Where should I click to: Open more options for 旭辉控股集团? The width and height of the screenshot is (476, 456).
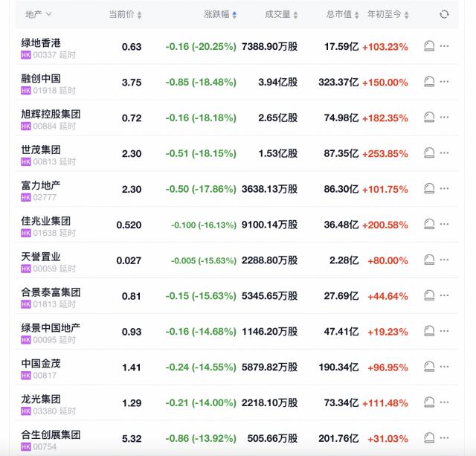[445, 118]
